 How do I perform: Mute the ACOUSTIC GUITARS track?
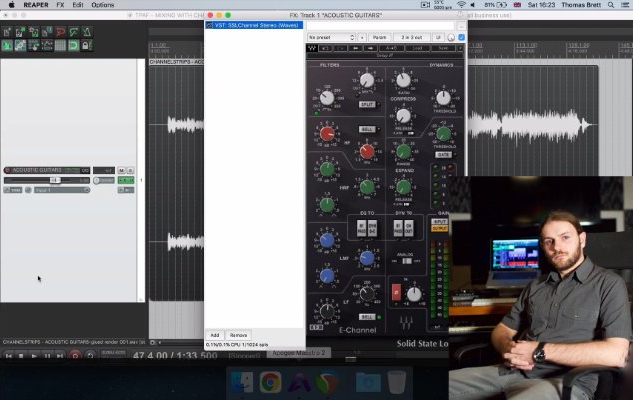point(122,170)
